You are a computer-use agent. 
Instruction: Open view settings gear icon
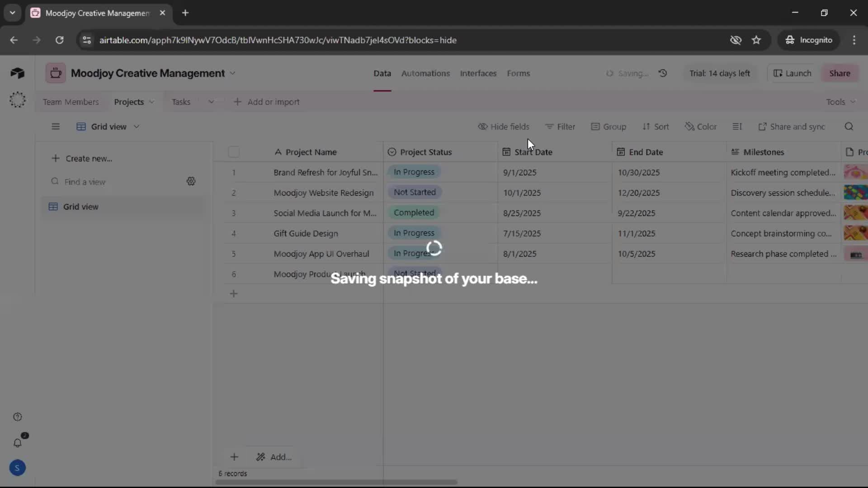click(191, 181)
